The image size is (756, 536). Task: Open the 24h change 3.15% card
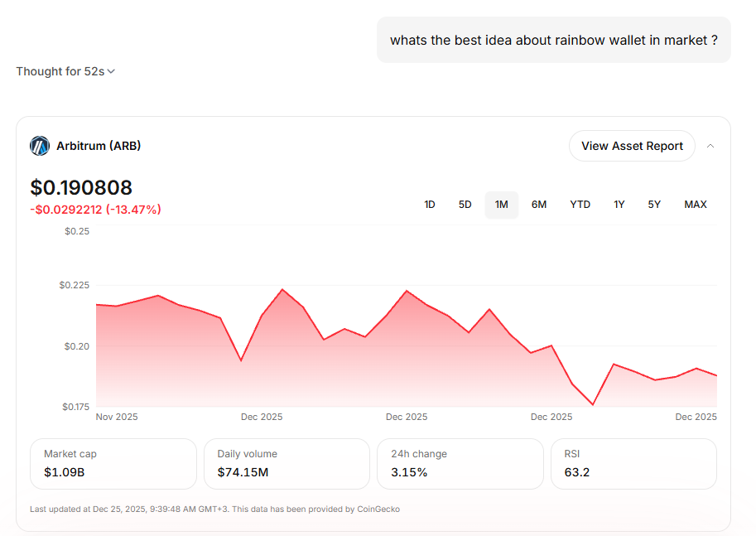click(x=460, y=464)
